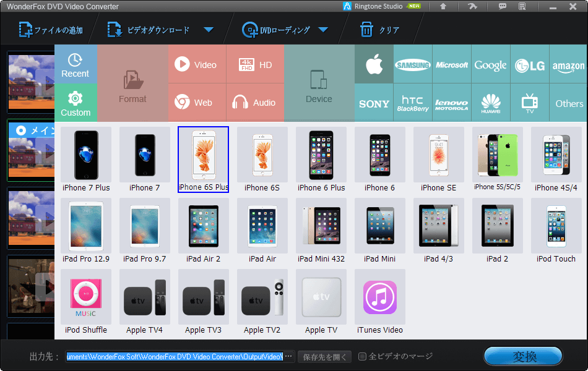The image size is (588, 371).
Task: Click the ファイルの追加 add files button
Action: 51,30
